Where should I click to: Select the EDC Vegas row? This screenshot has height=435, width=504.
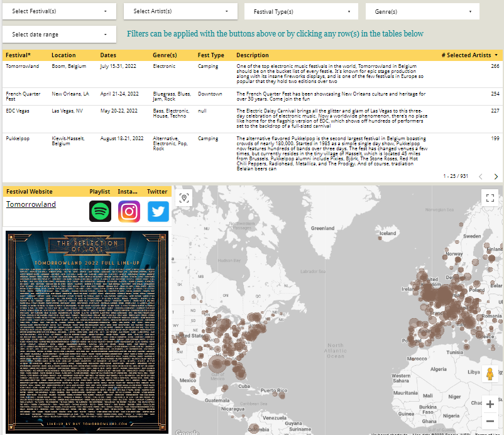[x=252, y=119]
